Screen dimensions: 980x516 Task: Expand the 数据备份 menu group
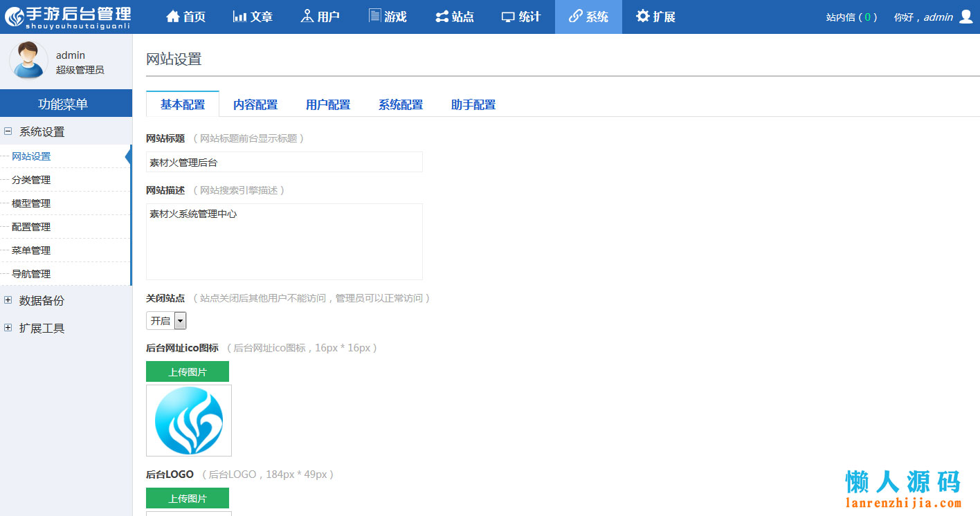pos(8,300)
